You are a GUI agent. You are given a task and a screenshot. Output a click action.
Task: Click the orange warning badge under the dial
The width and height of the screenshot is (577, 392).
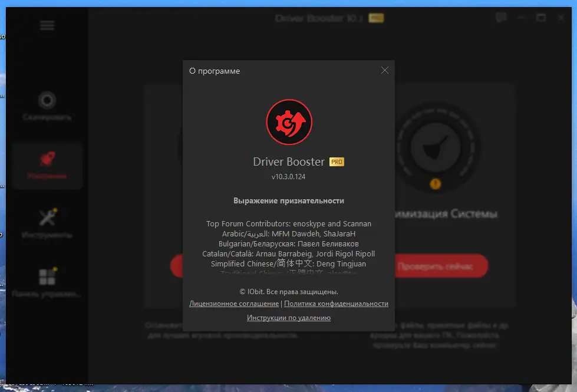[x=436, y=184]
